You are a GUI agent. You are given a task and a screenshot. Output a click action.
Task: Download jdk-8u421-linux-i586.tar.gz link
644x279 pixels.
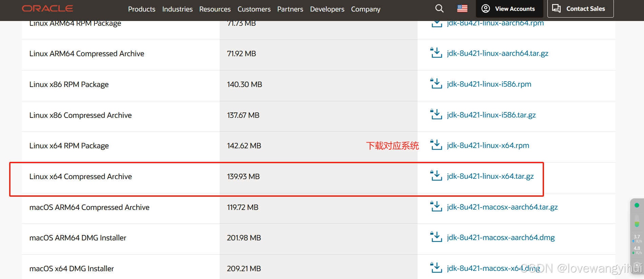pos(491,115)
